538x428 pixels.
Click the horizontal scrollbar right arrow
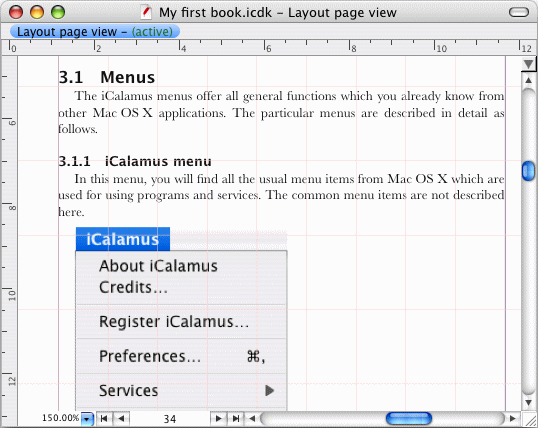point(513,418)
